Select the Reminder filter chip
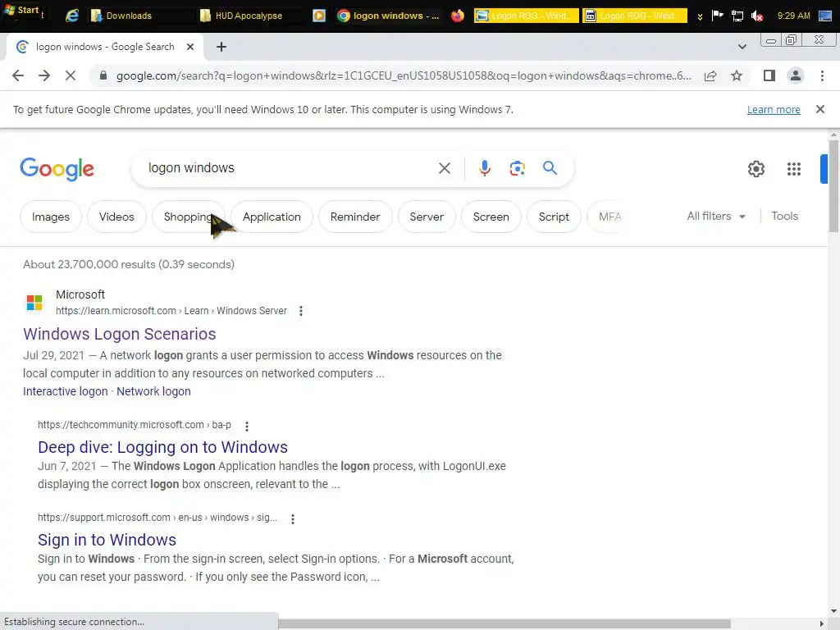This screenshot has height=630, width=840. (x=355, y=217)
